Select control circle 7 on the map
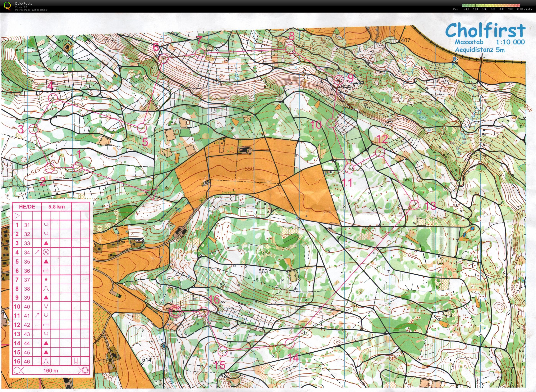 [200, 53]
